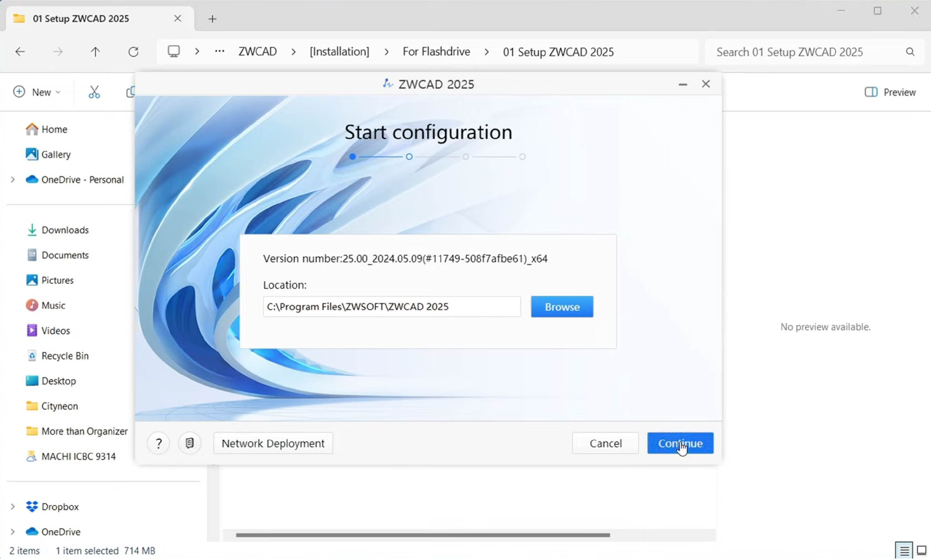Click the Cancel button to abort setup
Viewport: 931px width, 560px height.
click(605, 443)
